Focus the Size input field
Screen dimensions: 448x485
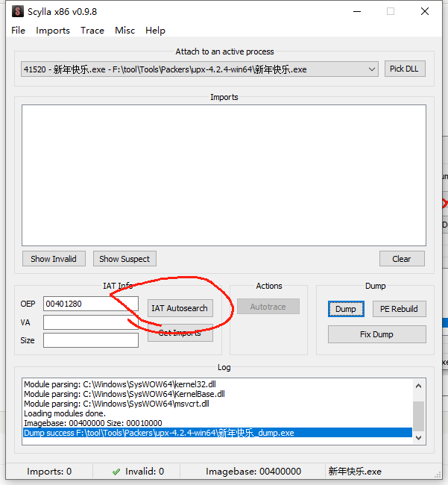pyautogui.click(x=91, y=340)
